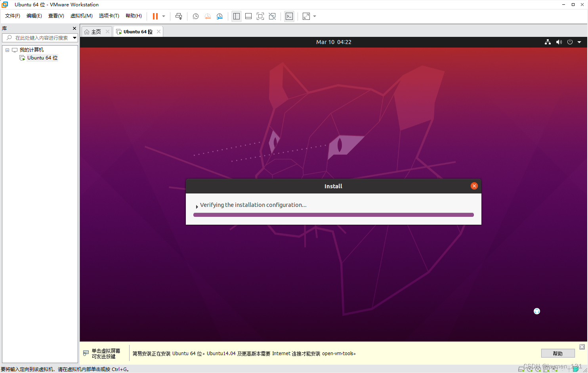Toggle pause for the running virtual machine

(x=155, y=16)
